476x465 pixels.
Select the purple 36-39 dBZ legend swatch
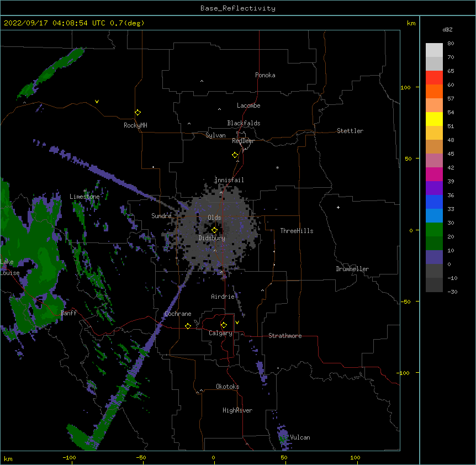pos(434,188)
